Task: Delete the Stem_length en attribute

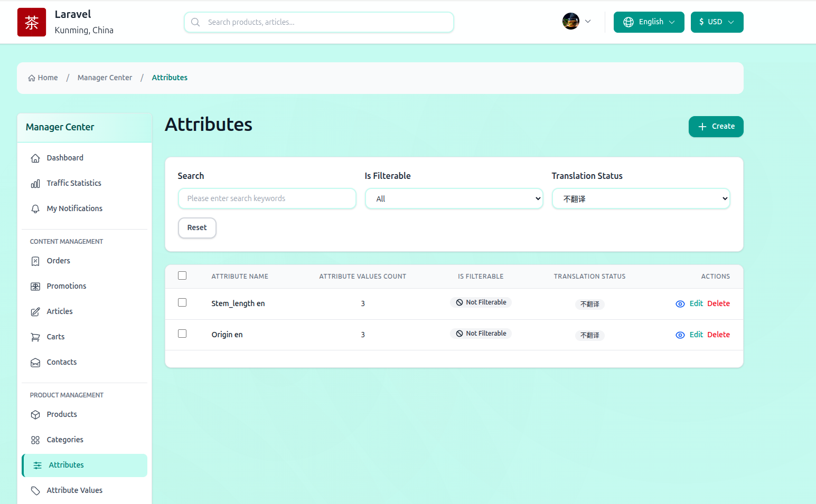Action: coord(719,303)
